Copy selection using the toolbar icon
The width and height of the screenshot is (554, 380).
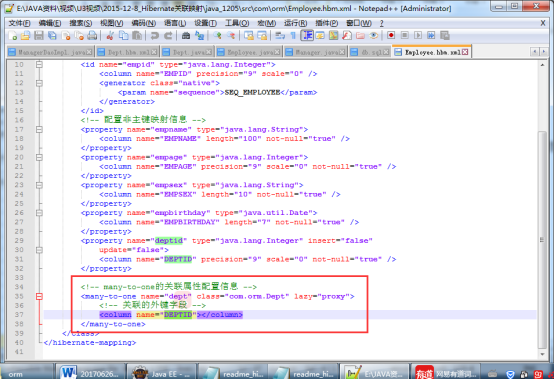[x=123, y=36]
